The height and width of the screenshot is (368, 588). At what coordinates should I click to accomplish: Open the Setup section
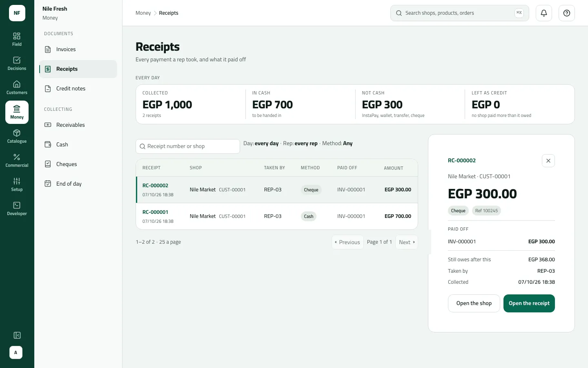17,185
